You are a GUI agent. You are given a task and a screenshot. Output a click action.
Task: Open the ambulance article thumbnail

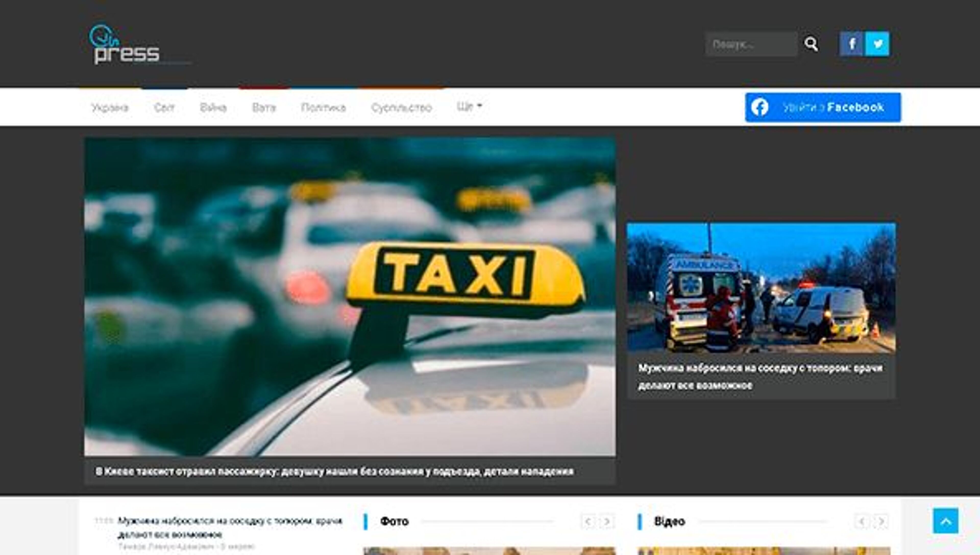761,288
